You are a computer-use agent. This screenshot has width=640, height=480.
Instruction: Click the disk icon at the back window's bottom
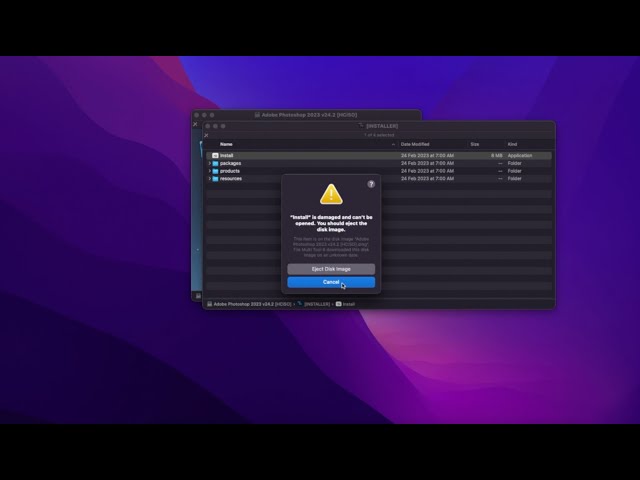click(198, 296)
